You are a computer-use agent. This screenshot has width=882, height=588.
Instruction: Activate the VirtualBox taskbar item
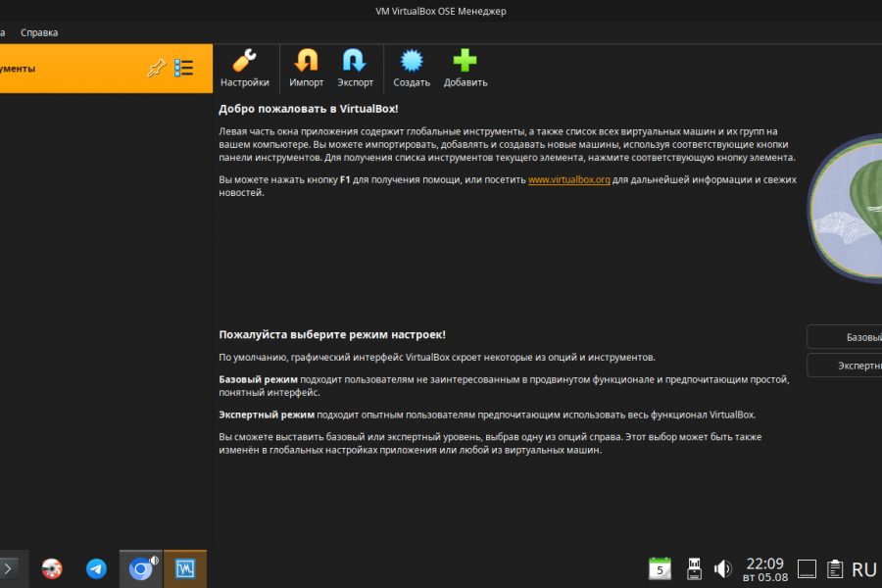coord(185,568)
